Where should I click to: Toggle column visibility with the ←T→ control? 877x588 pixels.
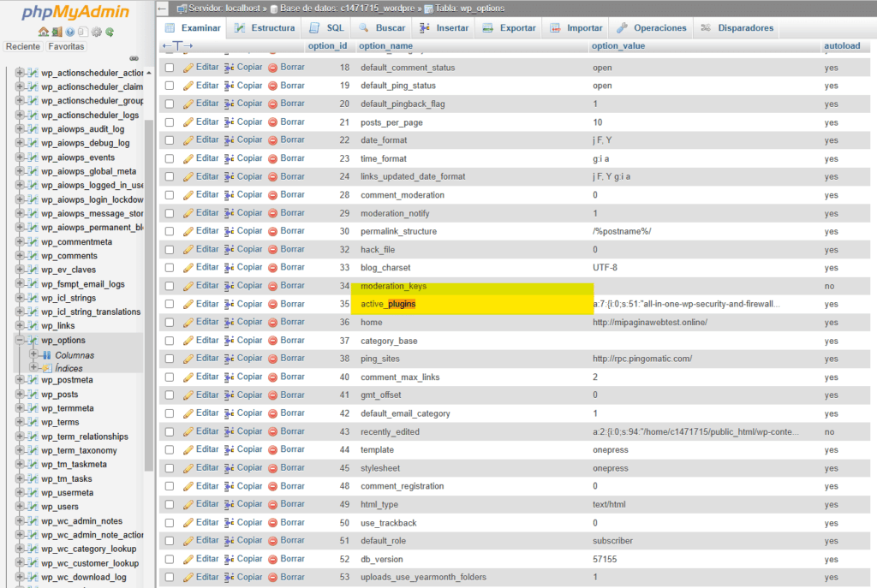[x=177, y=45]
